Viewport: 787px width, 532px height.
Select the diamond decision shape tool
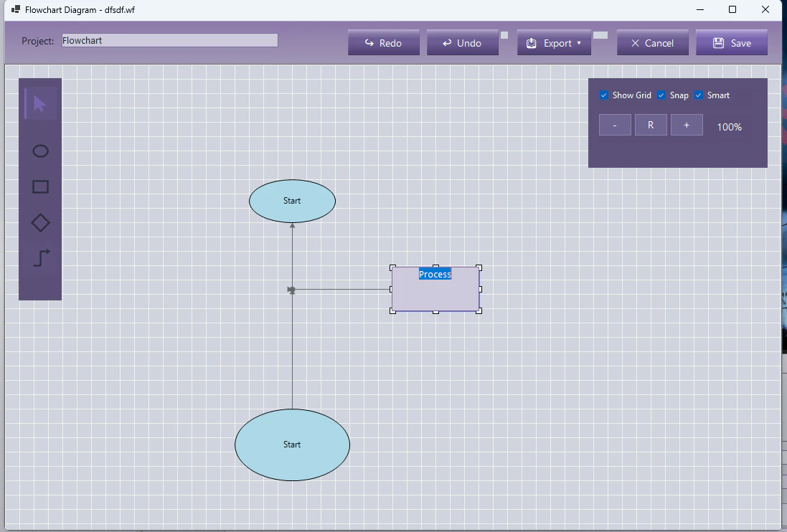(40, 223)
